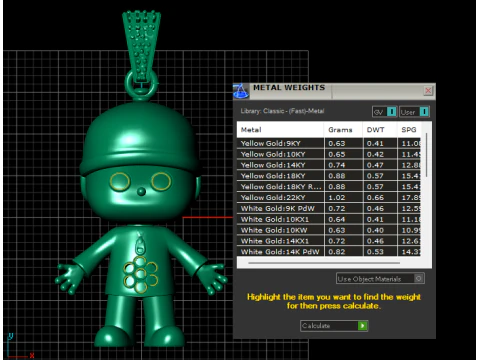Select the White Gold:9K PdW row
Viewport: 480px width, 360px height.
[x=329, y=208]
